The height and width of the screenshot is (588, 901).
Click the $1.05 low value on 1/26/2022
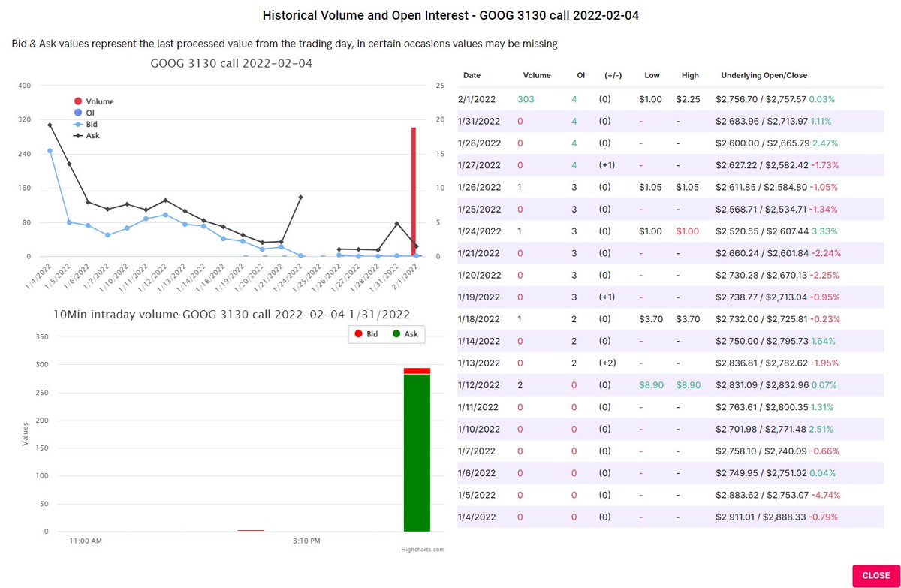(x=651, y=187)
